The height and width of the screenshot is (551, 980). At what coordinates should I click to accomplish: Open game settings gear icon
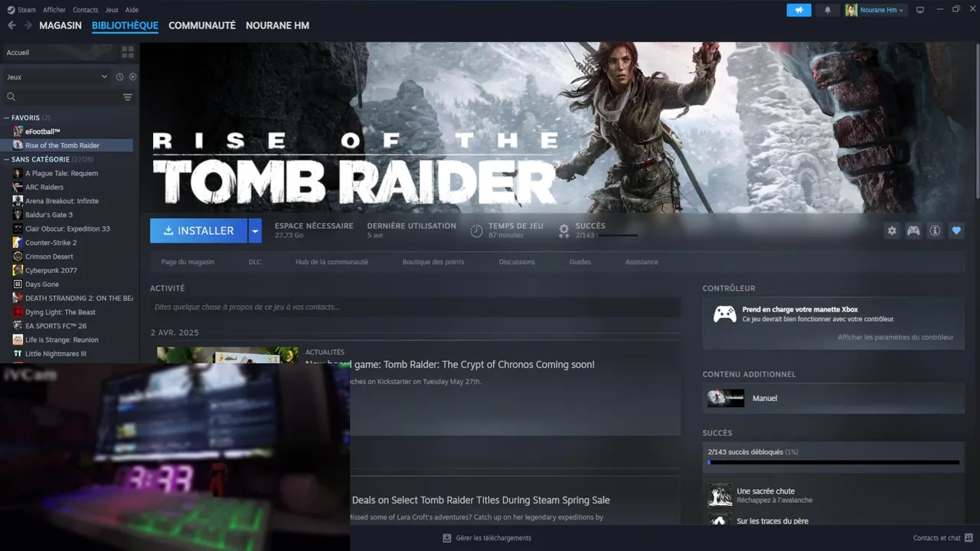[x=892, y=230]
